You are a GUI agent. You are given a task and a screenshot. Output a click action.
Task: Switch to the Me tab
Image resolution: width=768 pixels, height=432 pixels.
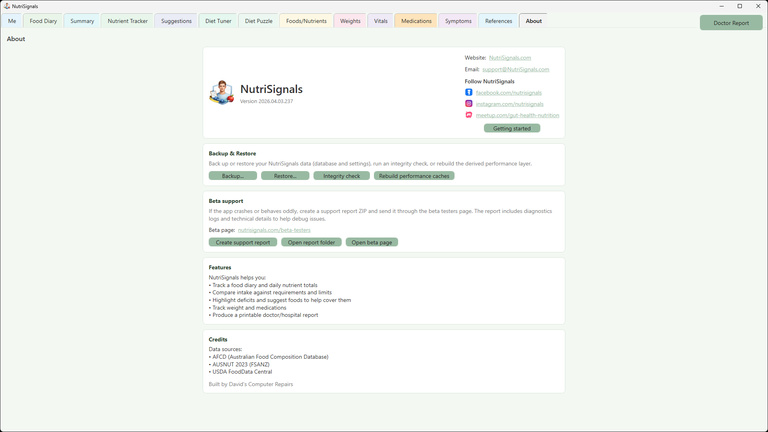12,21
